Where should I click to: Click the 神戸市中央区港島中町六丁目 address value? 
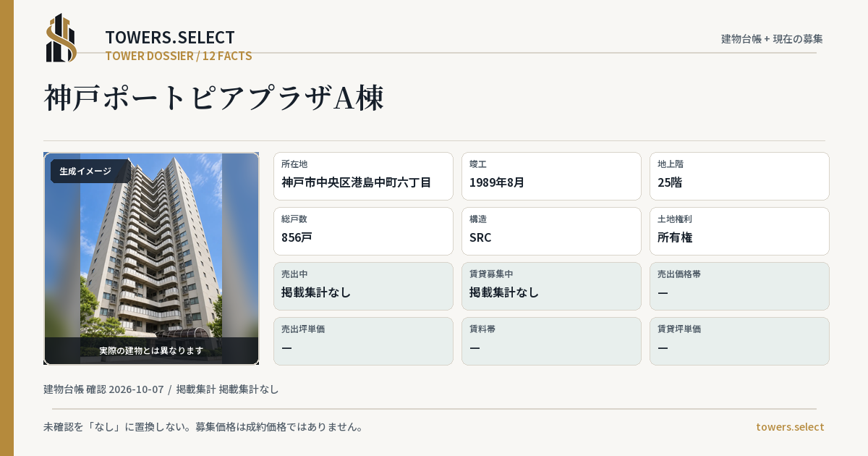[x=357, y=182]
